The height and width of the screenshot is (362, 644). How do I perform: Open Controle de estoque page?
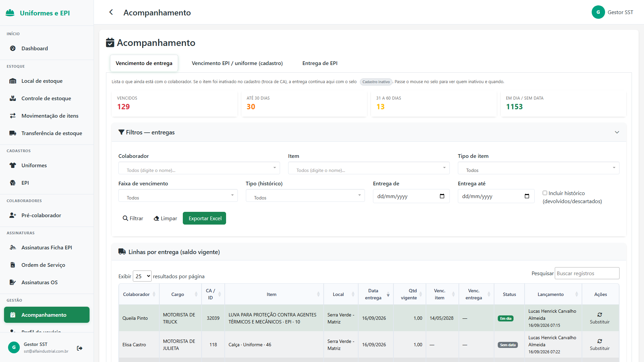[x=47, y=98]
